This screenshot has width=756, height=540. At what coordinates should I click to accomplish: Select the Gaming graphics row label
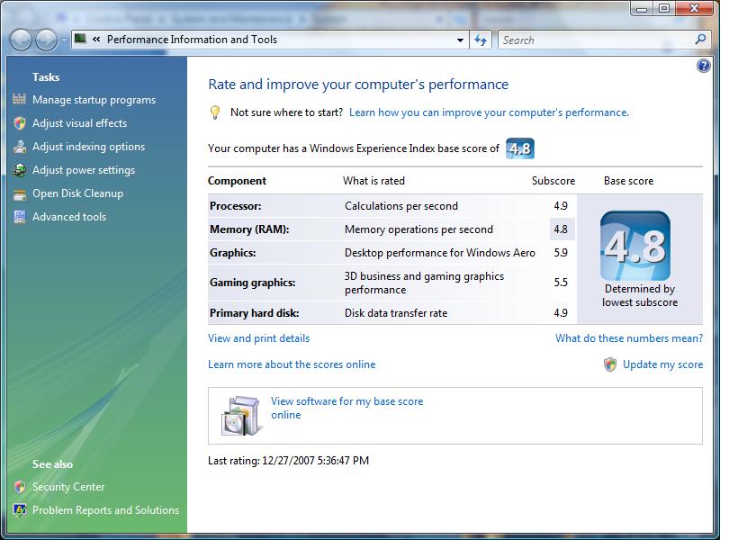[x=253, y=283]
